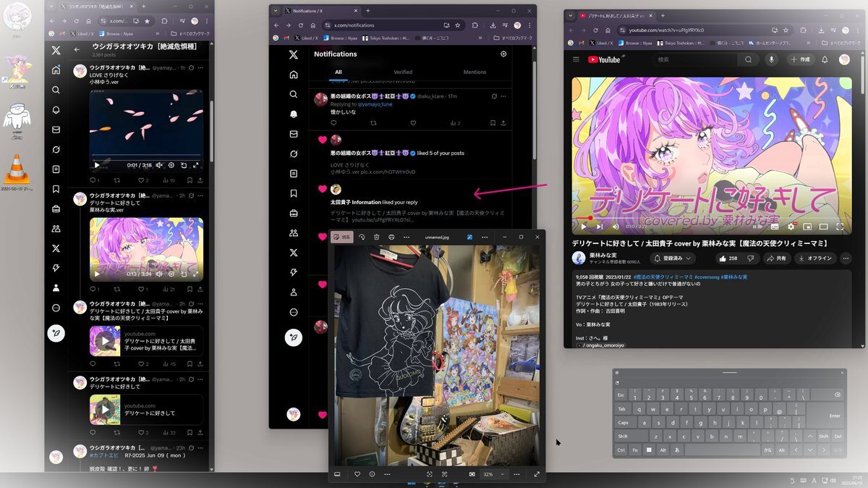The width and height of the screenshot is (868, 488).
Task: Open the More circle icon in Notifications window sidebar
Action: 293,312
